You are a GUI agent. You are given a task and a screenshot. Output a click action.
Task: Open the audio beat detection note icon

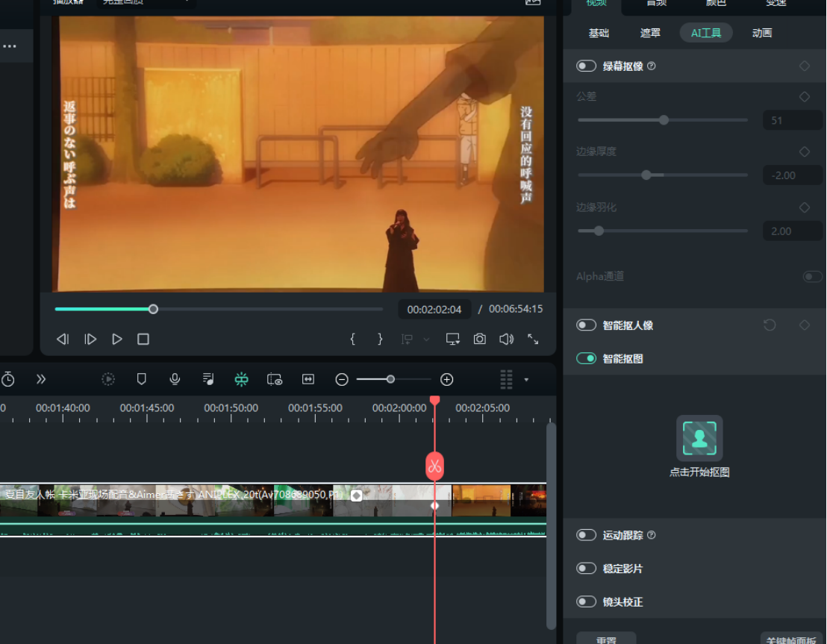pos(208,379)
